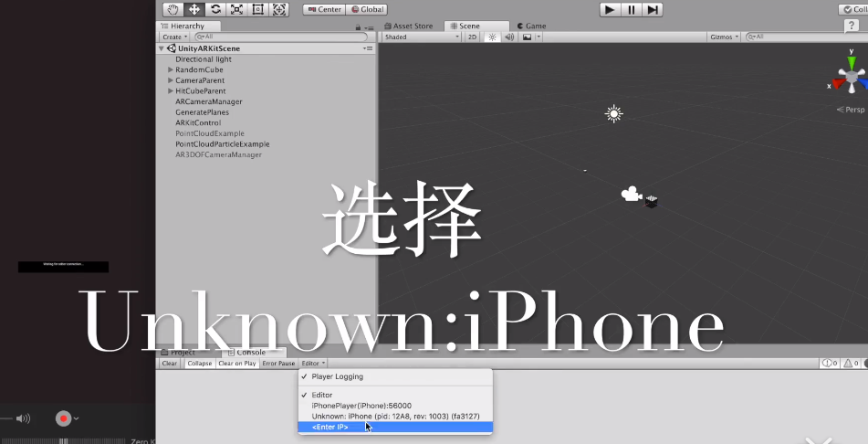Choose Unknown: iPhone connection entry

pyautogui.click(x=395, y=417)
